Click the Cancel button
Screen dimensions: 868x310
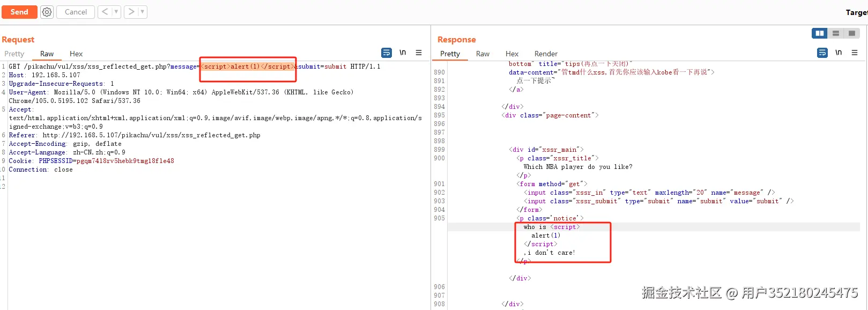[x=76, y=12]
